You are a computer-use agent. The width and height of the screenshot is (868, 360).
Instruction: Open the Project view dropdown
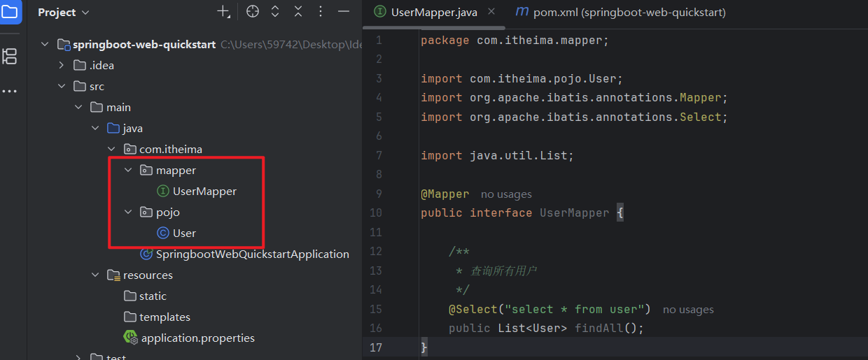tap(64, 13)
